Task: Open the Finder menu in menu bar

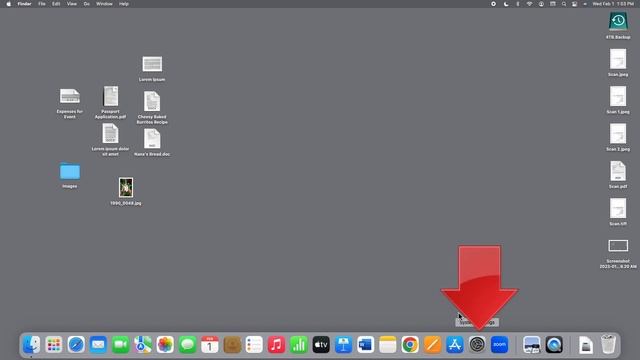Action: [24, 4]
